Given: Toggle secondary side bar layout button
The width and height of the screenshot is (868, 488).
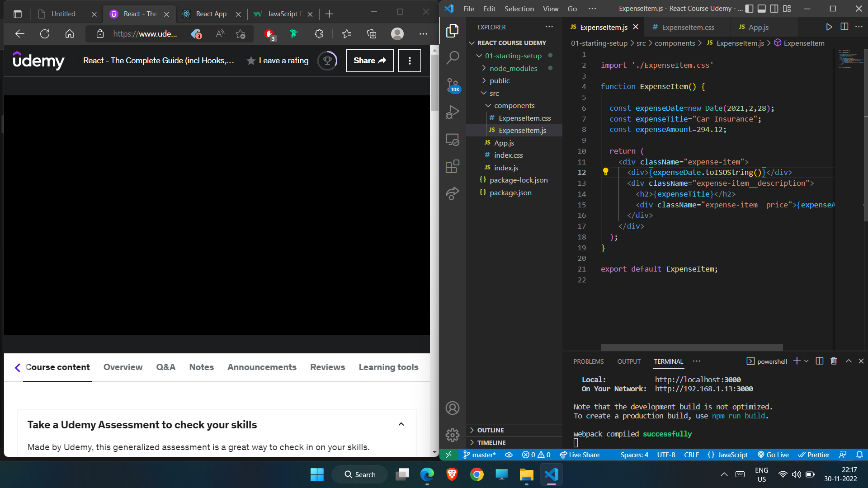Looking at the screenshot, I should pyautogui.click(x=774, y=9).
